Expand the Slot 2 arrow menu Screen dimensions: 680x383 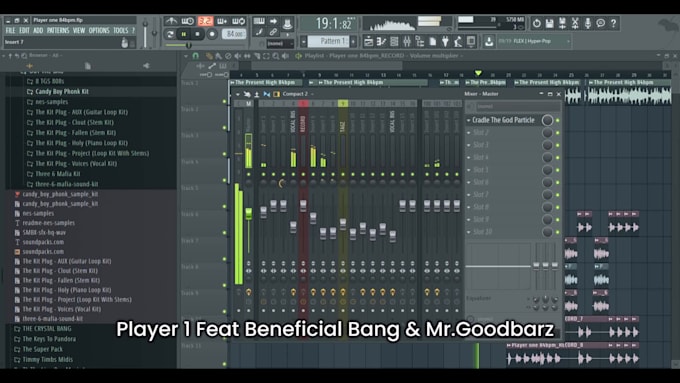(x=469, y=133)
